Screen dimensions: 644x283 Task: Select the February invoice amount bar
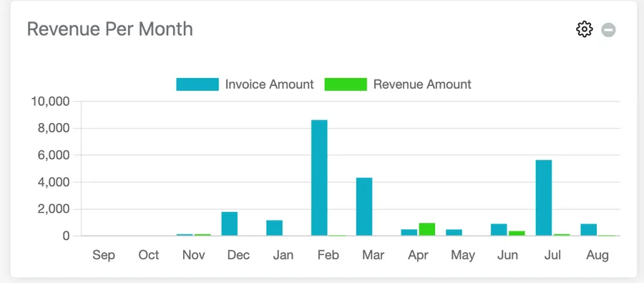pos(319,178)
